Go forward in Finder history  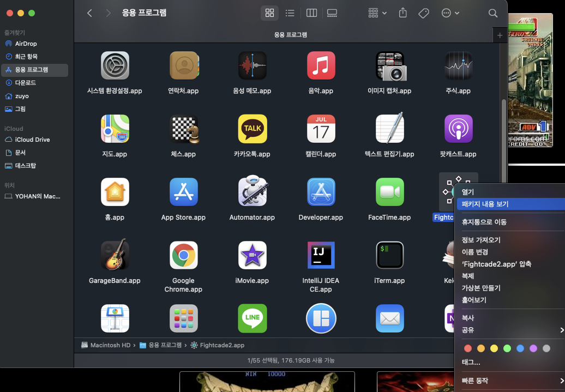[x=108, y=13]
